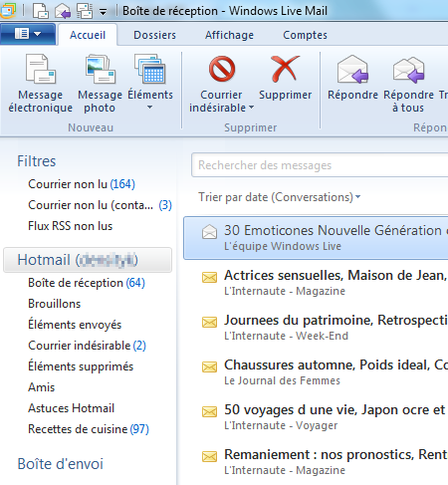Open the Éléments supprimés folder
The height and width of the screenshot is (485, 448).
tap(81, 366)
